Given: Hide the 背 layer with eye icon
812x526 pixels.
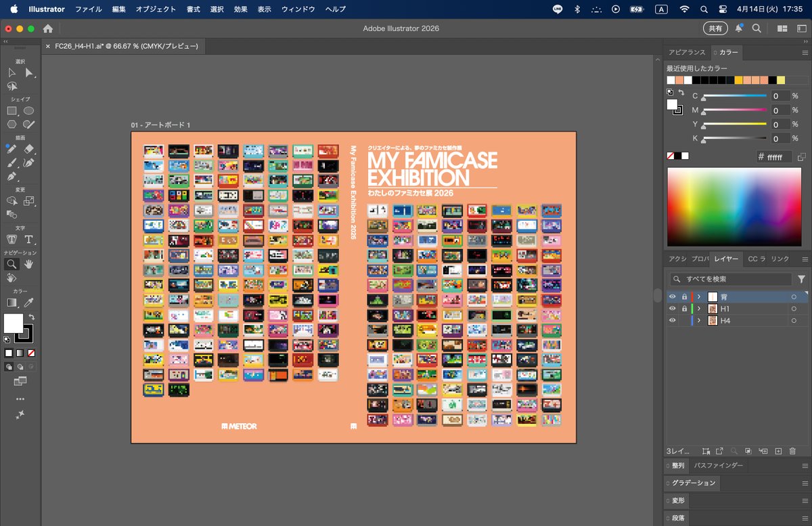Looking at the screenshot, I should point(673,297).
